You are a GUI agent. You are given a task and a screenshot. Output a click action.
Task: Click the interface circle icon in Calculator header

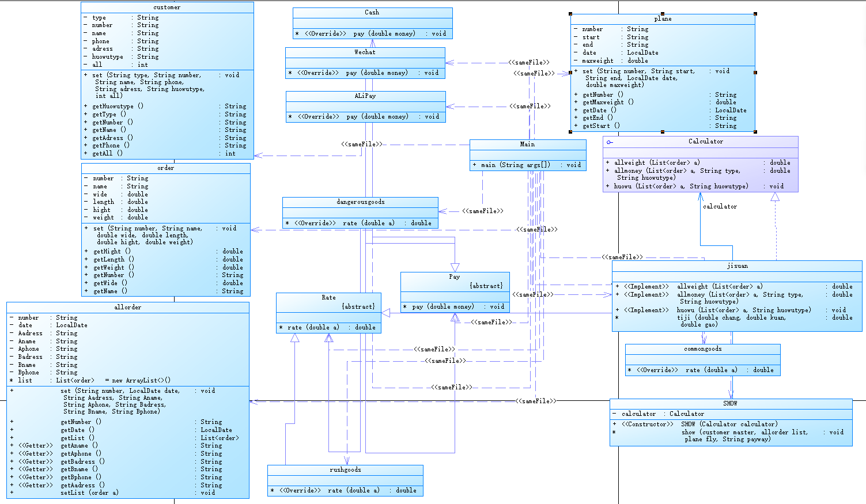click(x=610, y=142)
